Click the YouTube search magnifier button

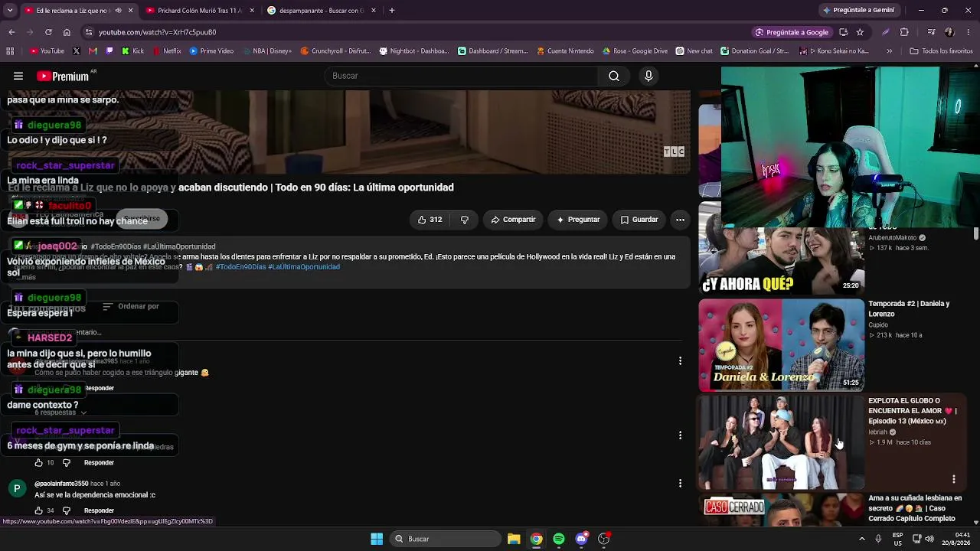(614, 76)
